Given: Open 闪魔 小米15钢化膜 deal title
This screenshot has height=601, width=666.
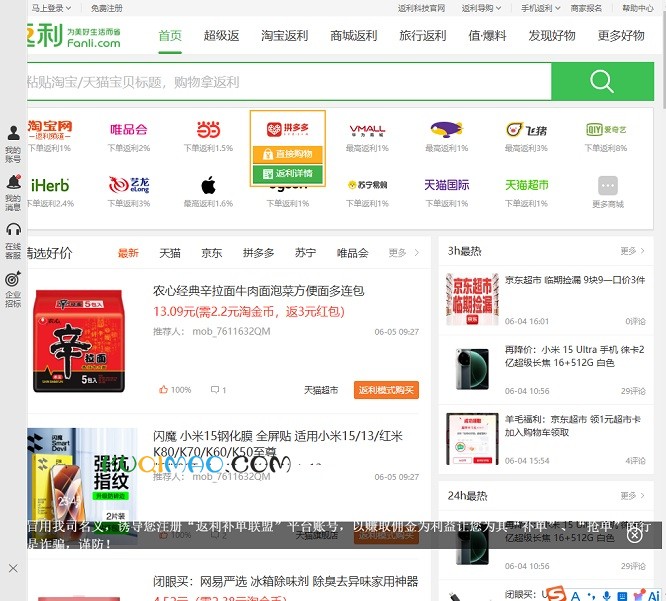Looking at the screenshot, I should pos(278,443).
